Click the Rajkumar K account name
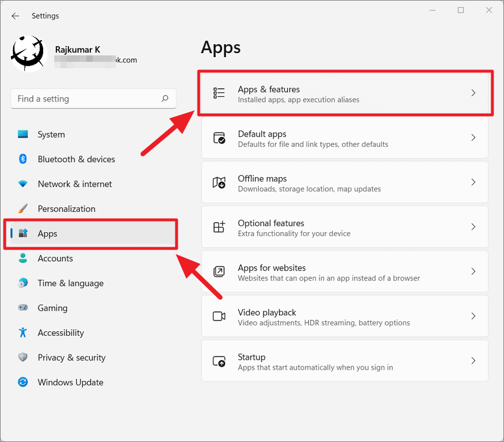 pos(77,50)
